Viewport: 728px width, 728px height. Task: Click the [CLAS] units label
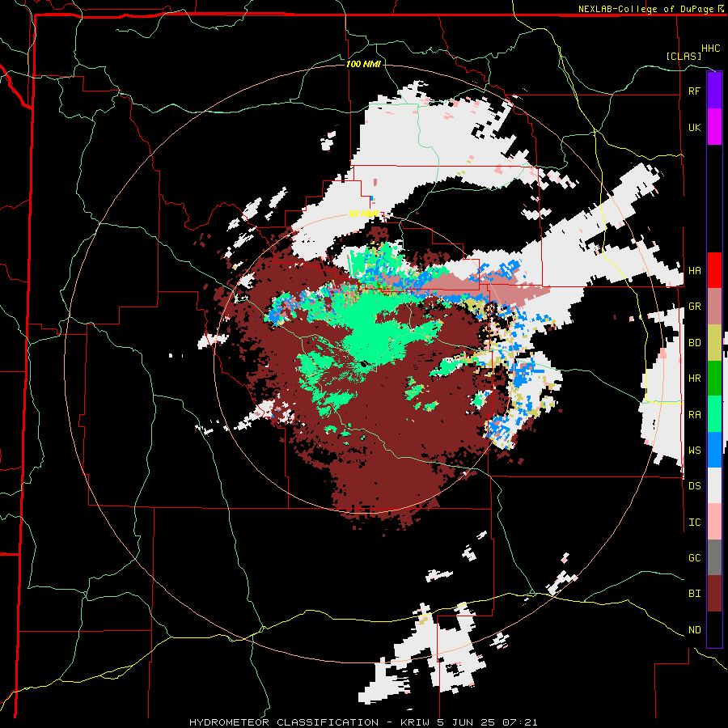click(684, 56)
